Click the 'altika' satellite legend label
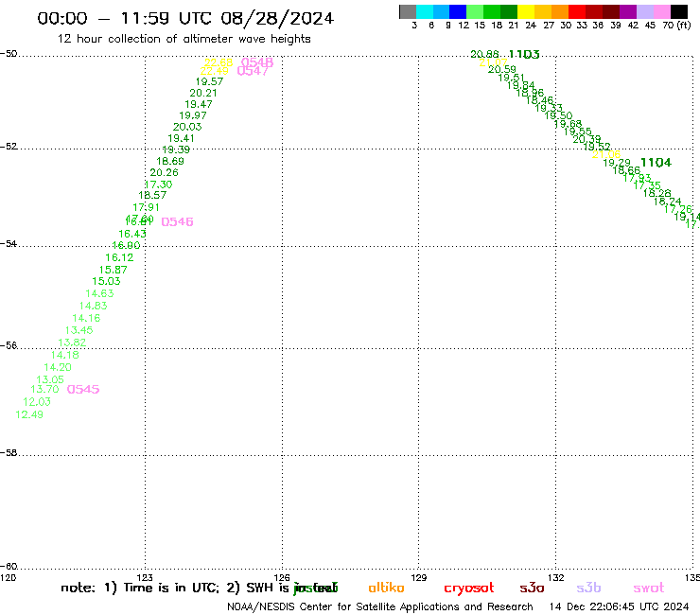700x615 pixels. tap(386, 588)
